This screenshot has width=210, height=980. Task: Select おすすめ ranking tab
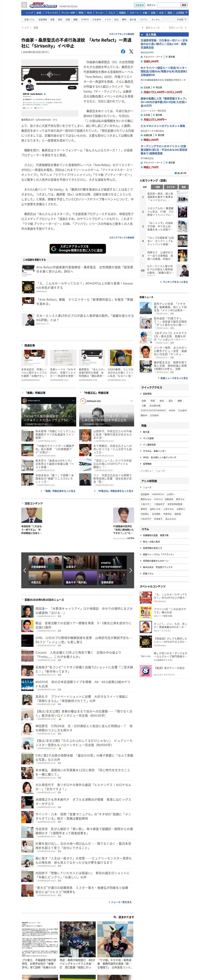point(171,187)
